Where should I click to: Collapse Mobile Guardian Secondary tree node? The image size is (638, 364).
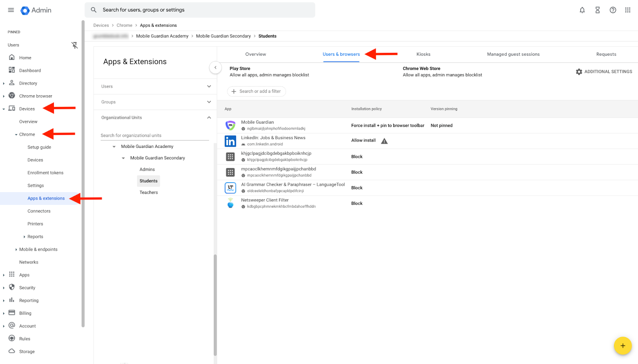[123, 158]
